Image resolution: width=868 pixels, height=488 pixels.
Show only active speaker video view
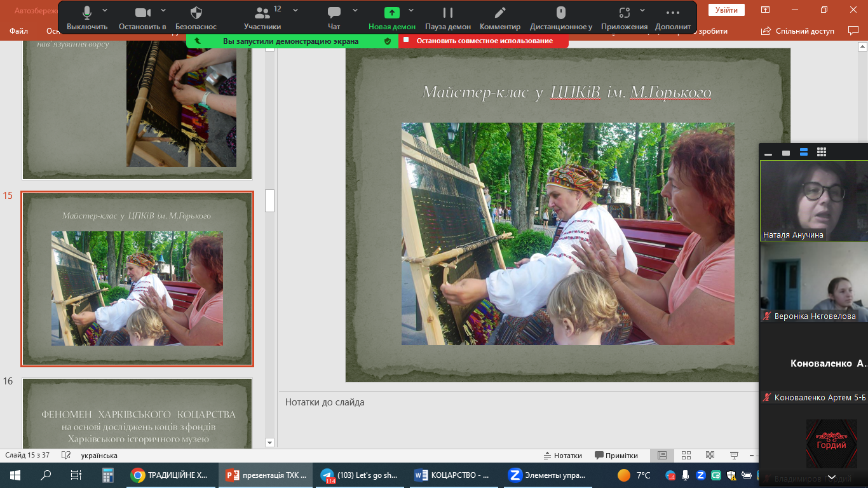click(x=786, y=152)
